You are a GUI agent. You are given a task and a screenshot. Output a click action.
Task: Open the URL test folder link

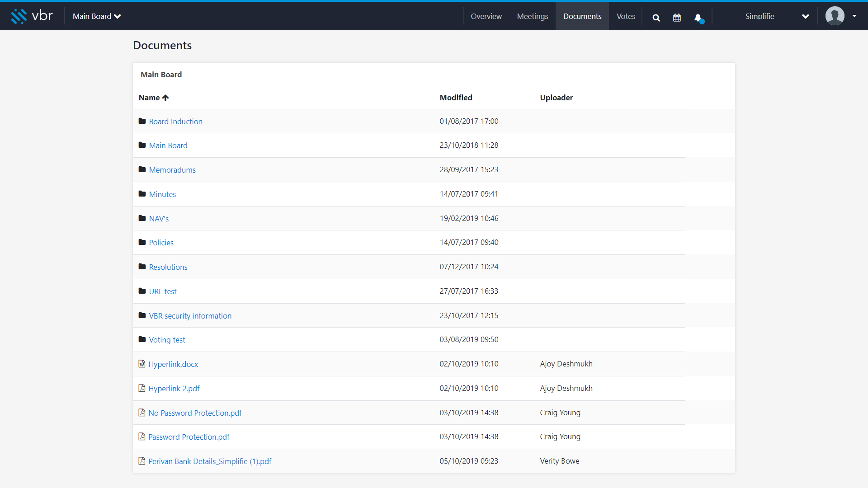click(x=163, y=291)
